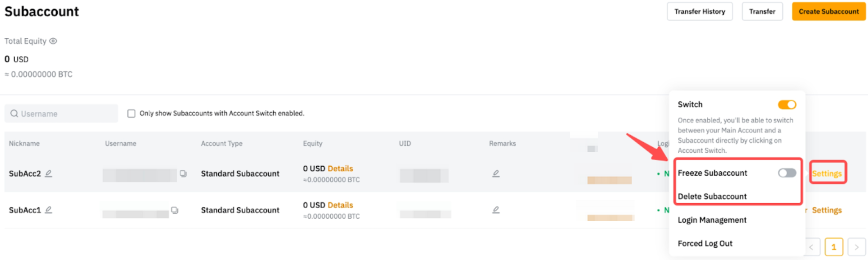This screenshot has height=260, width=868.
Task: Go to next page arrow
Action: [856, 247]
